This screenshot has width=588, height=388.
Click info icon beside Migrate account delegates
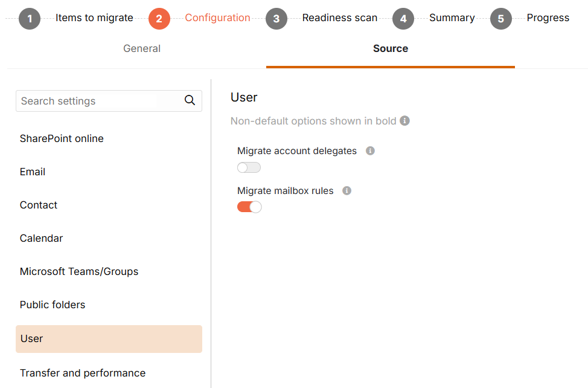(370, 151)
